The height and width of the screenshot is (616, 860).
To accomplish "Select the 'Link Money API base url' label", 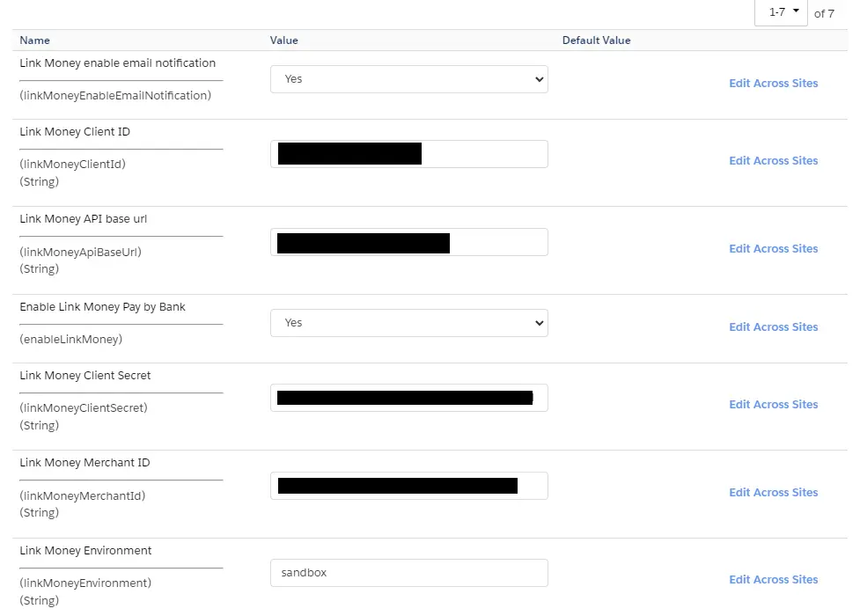I will pyautogui.click(x=84, y=219).
